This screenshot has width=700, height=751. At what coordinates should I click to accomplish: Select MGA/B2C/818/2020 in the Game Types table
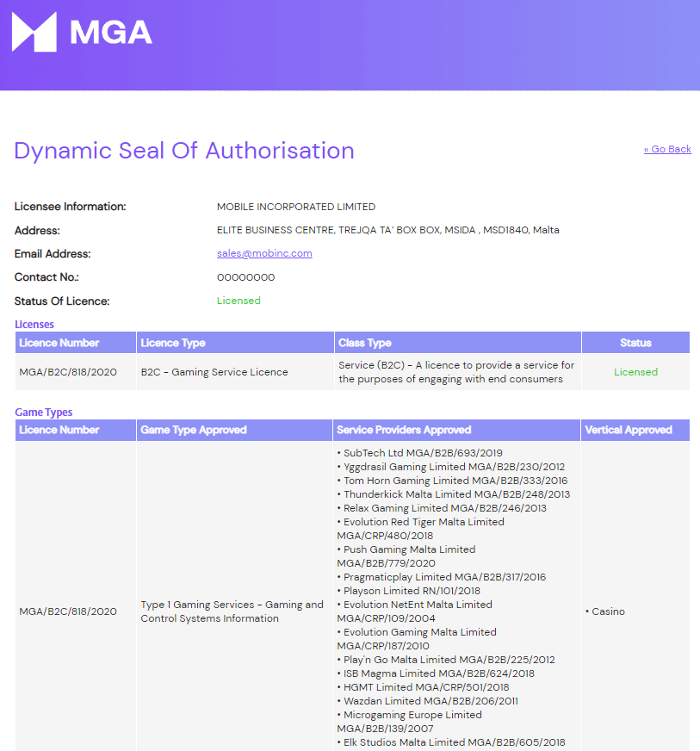coord(68,611)
